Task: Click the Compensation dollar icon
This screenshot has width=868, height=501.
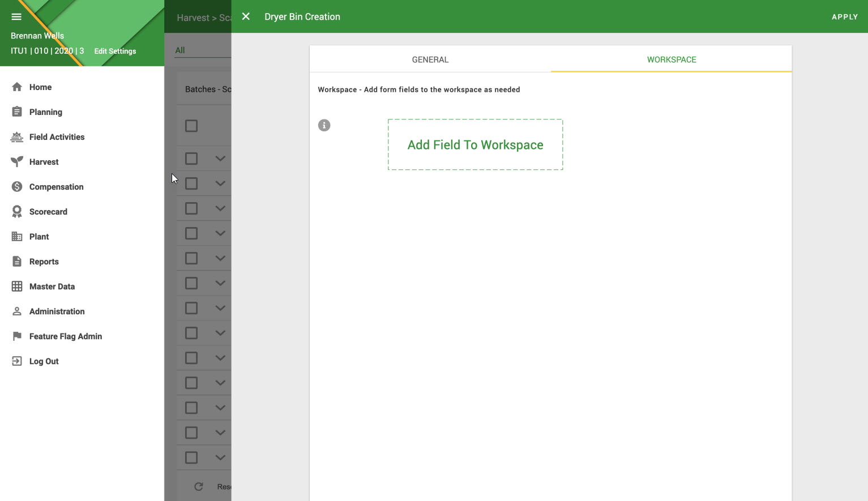Action: pos(17,187)
